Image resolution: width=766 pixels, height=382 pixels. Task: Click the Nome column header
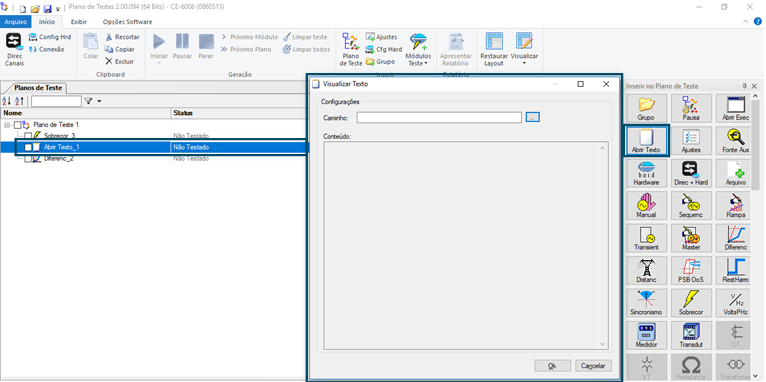(x=86, y=113)
